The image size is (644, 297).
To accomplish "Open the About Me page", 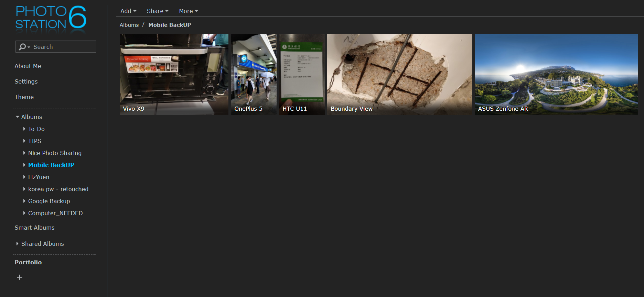I will (x=28, y=66).
